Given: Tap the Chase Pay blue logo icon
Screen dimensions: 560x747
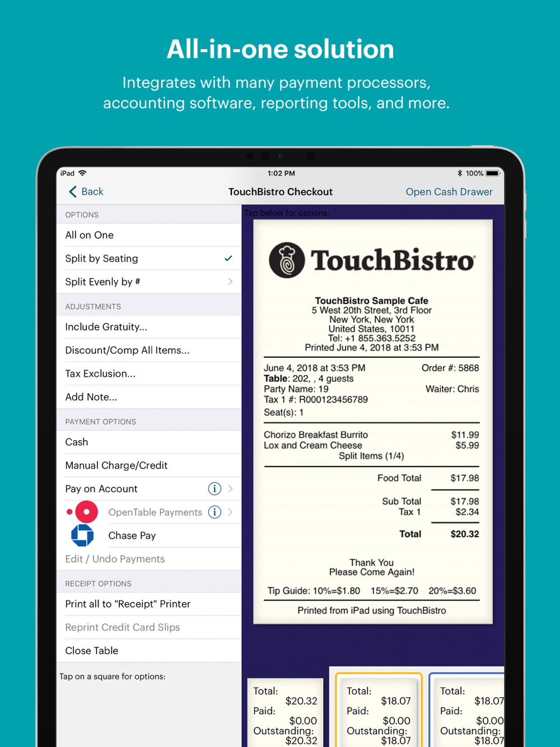Looking at the screenshot, I should pyautogui.click(x=82, y=535).
